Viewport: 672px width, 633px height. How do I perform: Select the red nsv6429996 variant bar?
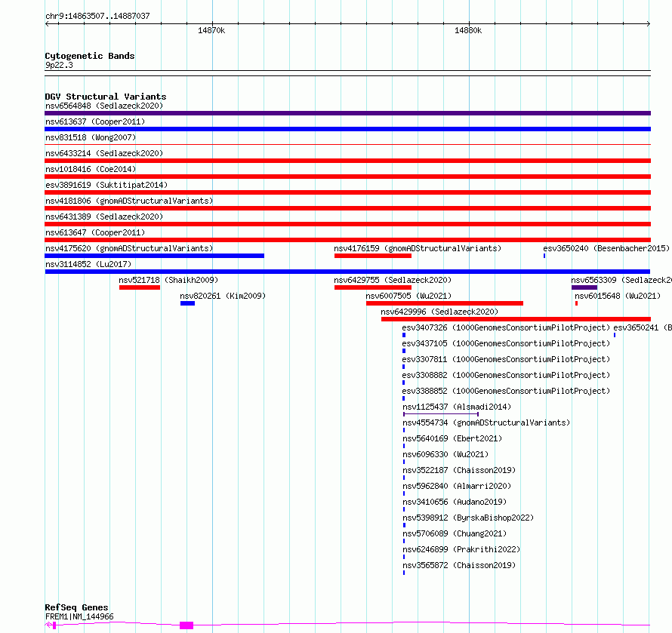coord(516,319)
